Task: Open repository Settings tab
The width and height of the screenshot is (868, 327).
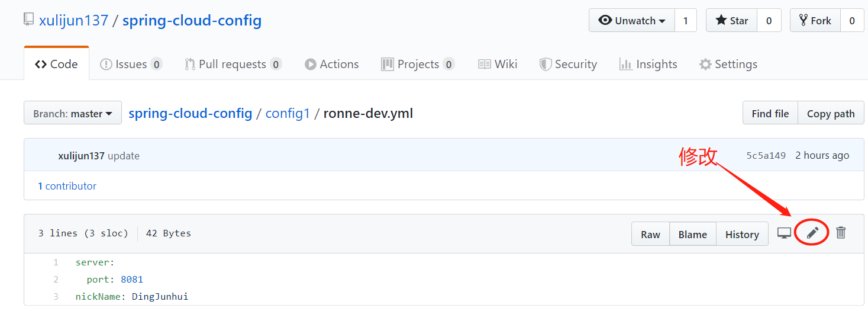Action: 728,64
